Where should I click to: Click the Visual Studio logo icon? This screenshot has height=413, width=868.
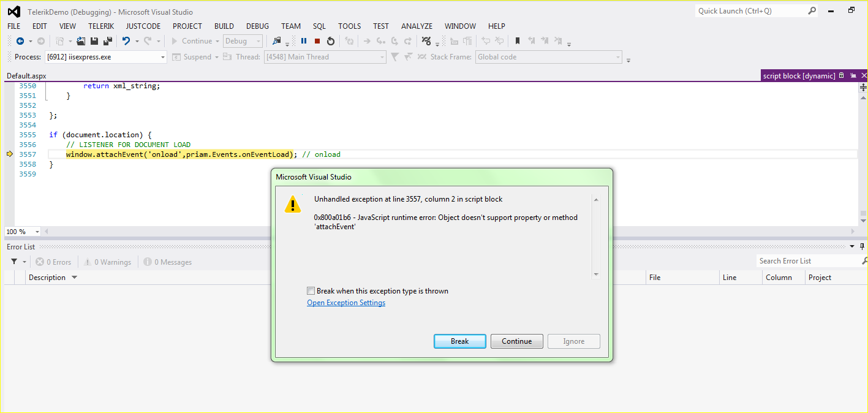point(14,12)
